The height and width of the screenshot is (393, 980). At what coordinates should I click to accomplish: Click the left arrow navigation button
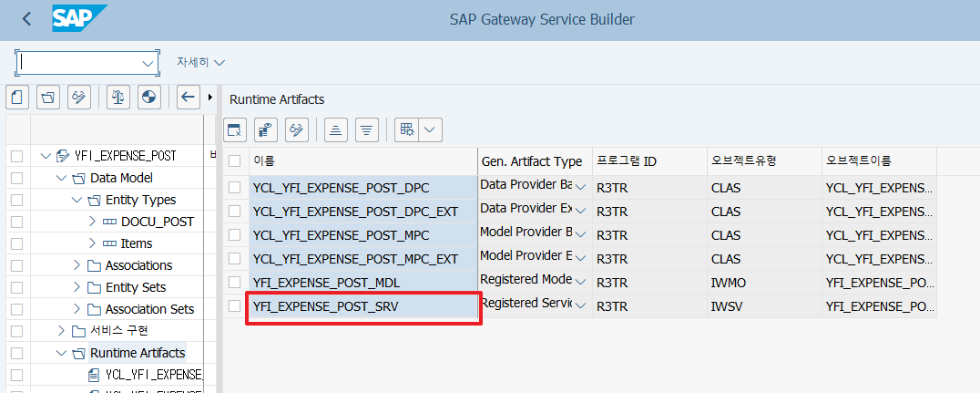[x=189, y=97]
